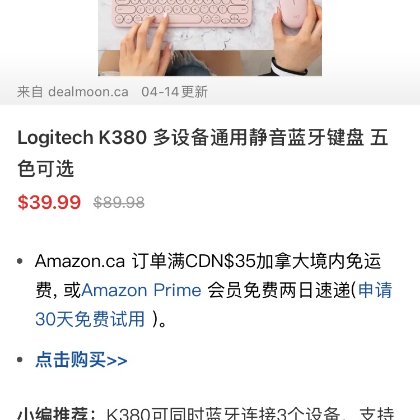
Task: Click the red $39.99 sale price
Action: tap(49, 202)
